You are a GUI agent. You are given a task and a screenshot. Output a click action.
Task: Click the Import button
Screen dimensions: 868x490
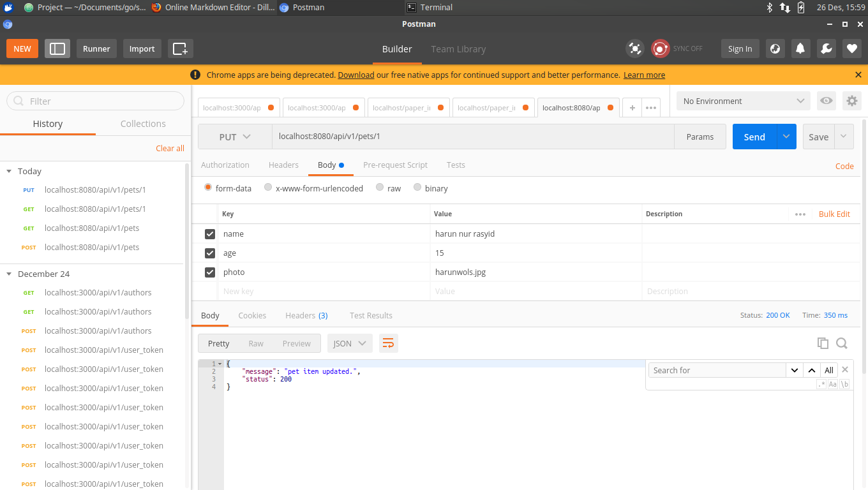142,48
